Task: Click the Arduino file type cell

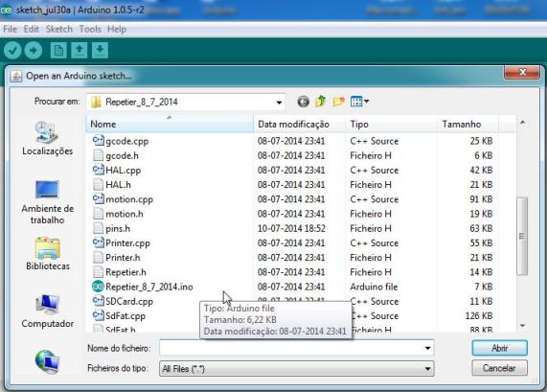Action: click(374, 287)
